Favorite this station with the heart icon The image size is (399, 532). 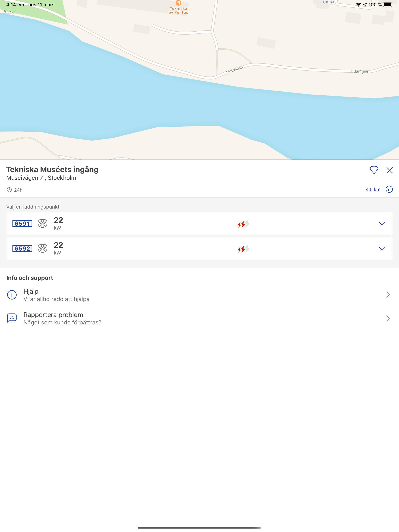point(374,170)
